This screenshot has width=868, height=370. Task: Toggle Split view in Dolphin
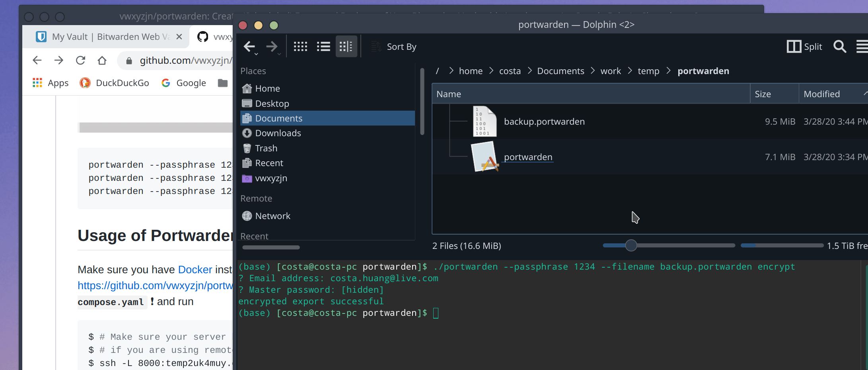(x=804, y=47)
